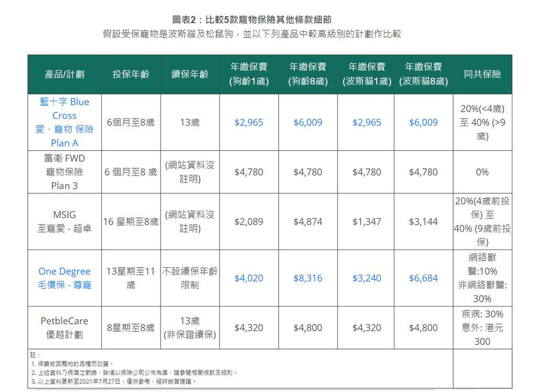Click FWD $4,780 under 波斯貓8歲
Viewport: 537px width, 392px height.
(x=423, y=172)
